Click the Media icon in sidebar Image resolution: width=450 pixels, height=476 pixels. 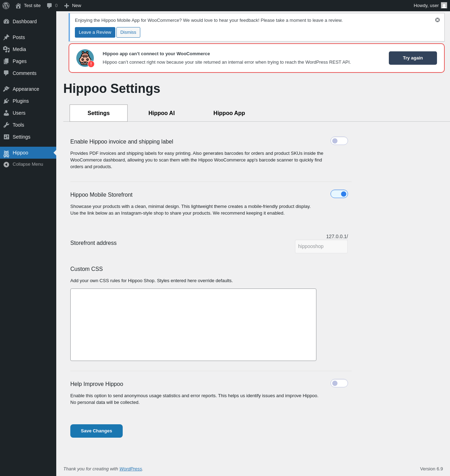pos(6,49)
